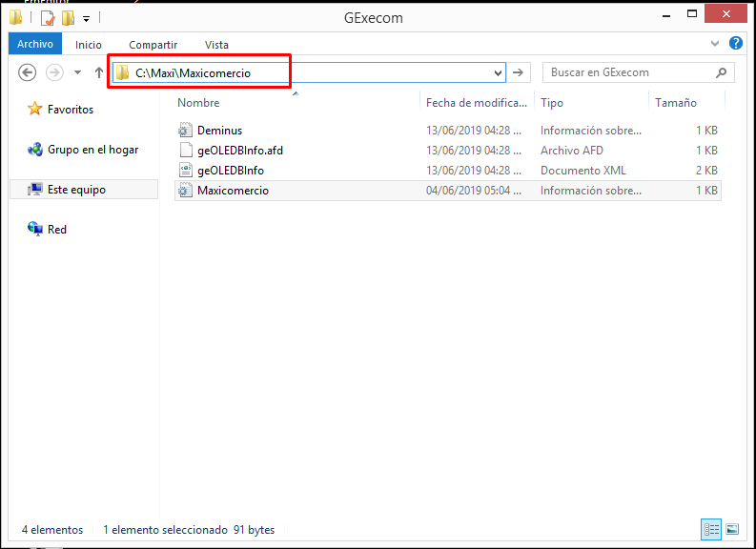
Task: Go forward with the Forward arrow button
Action: pos(54,72)
